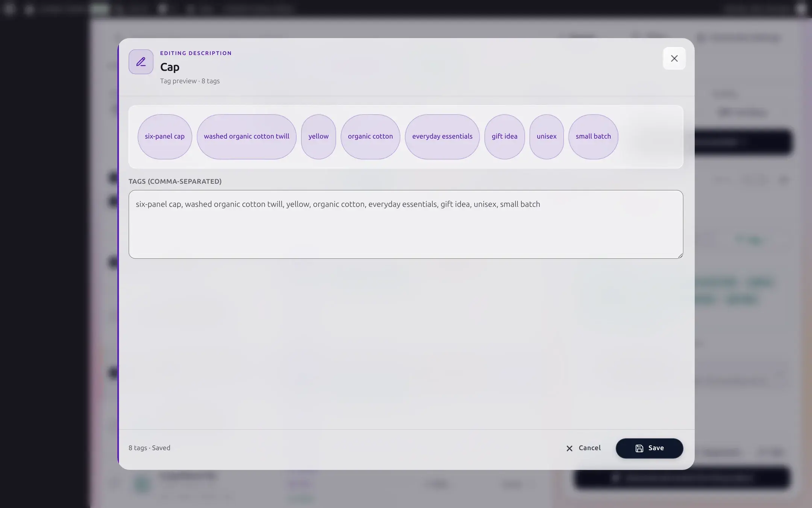Select the 'washed organic cotton twill' tag chip
The image size is (812, 508).
247,137
